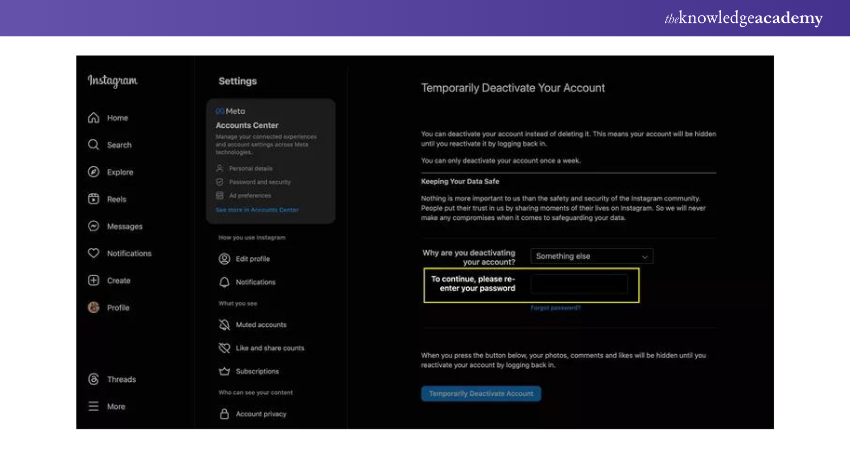Click the bell icon next to Notifications in Settings
Screen dimensions: 850x450
pos(224,282)
